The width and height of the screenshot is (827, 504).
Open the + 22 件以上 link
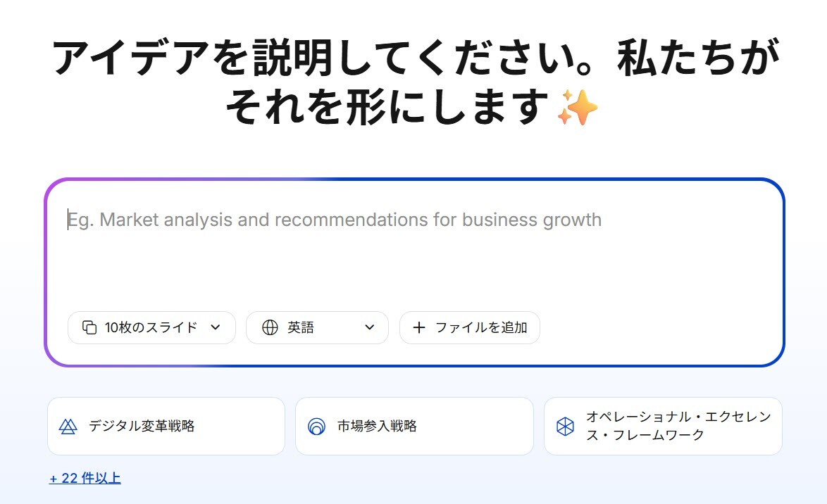[x=85, y=479]
